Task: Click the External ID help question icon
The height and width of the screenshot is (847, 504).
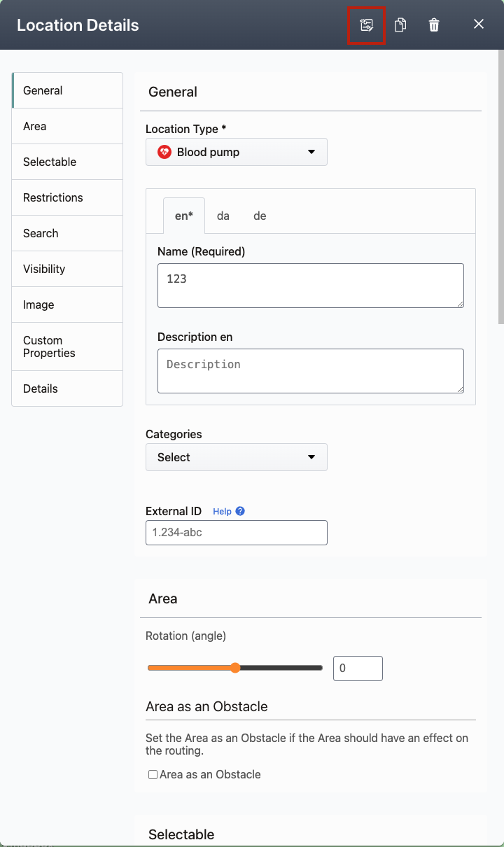Action: coord(240,511)
